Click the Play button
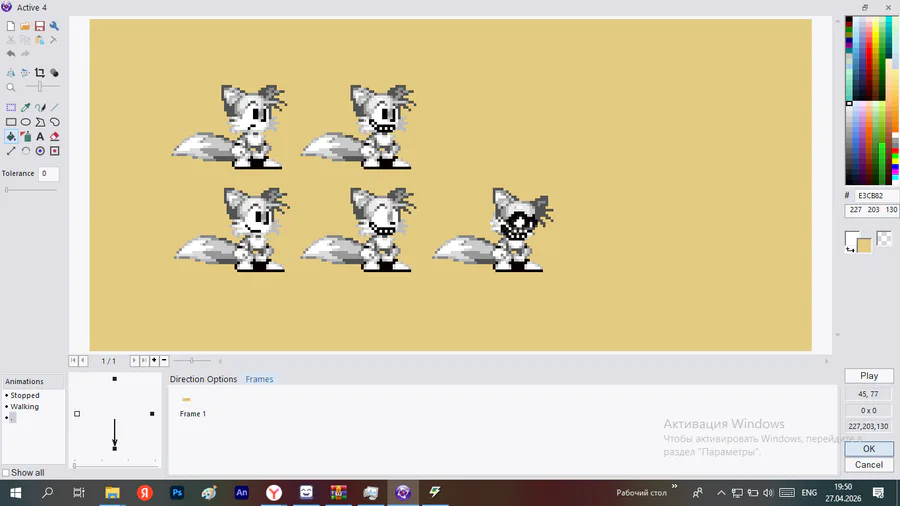The height and width of the screenshot is (506, 900). [868, 376]
